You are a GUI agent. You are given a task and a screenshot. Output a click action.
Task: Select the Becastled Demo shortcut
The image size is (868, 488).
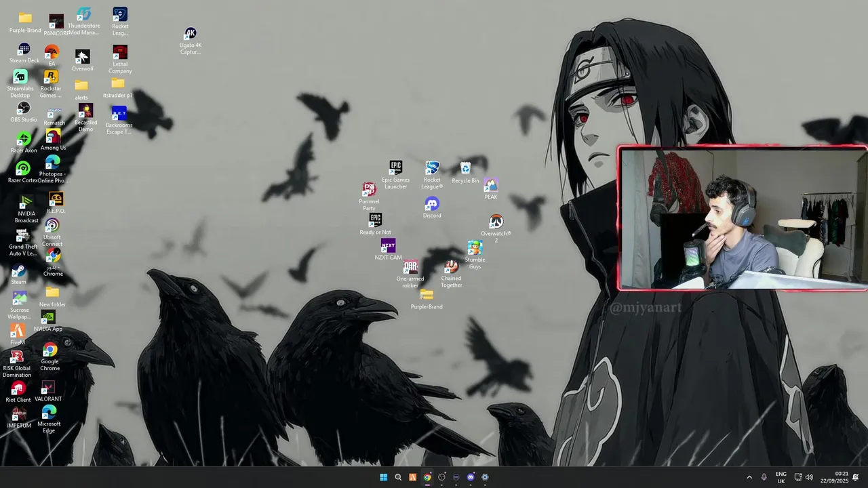pyautogui.click(x=85, y=118)
